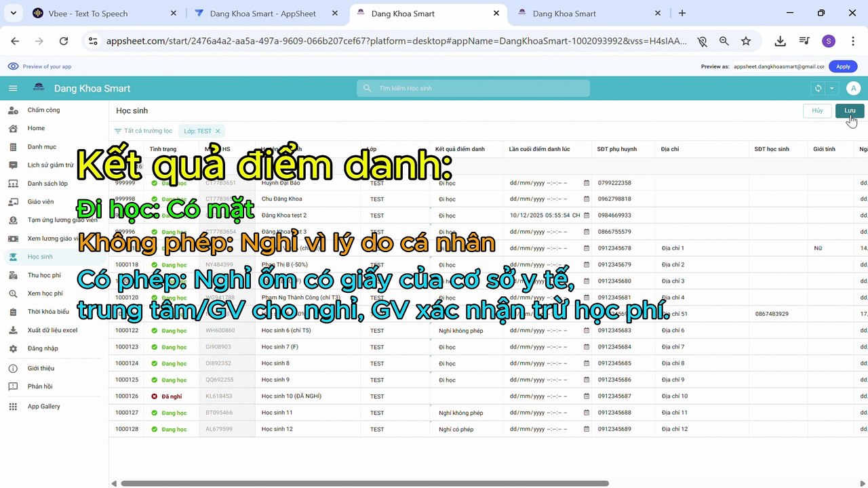Viewport: 868px width, 488px height.
Task: Open calendar picker in Học sinh 12 row
Action: coord(587,429)
